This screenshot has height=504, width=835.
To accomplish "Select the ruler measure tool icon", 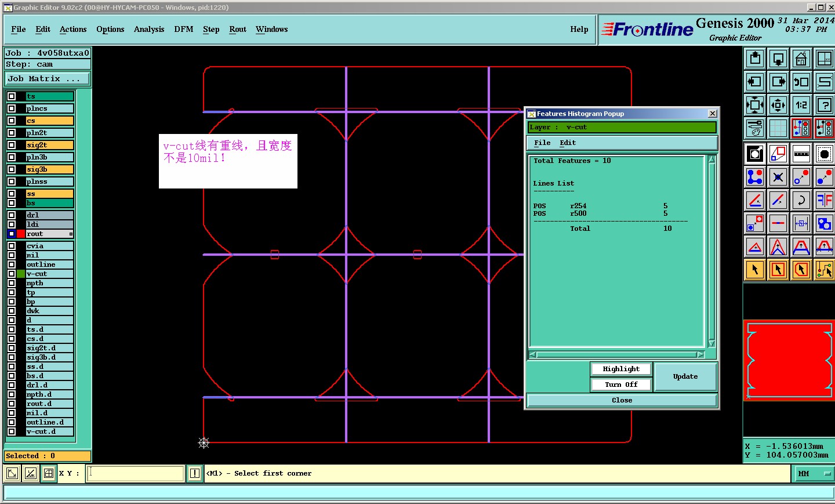I will tap(801, 154).
